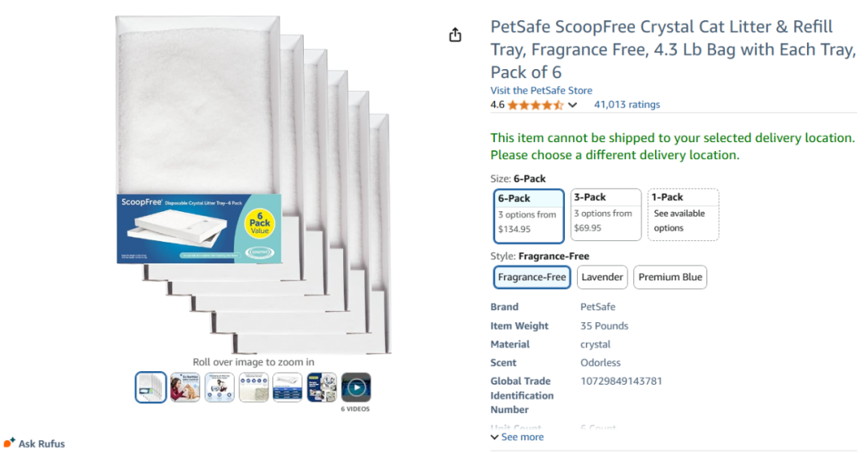Open the Ask Rufus assistant

tap(34, 443)
